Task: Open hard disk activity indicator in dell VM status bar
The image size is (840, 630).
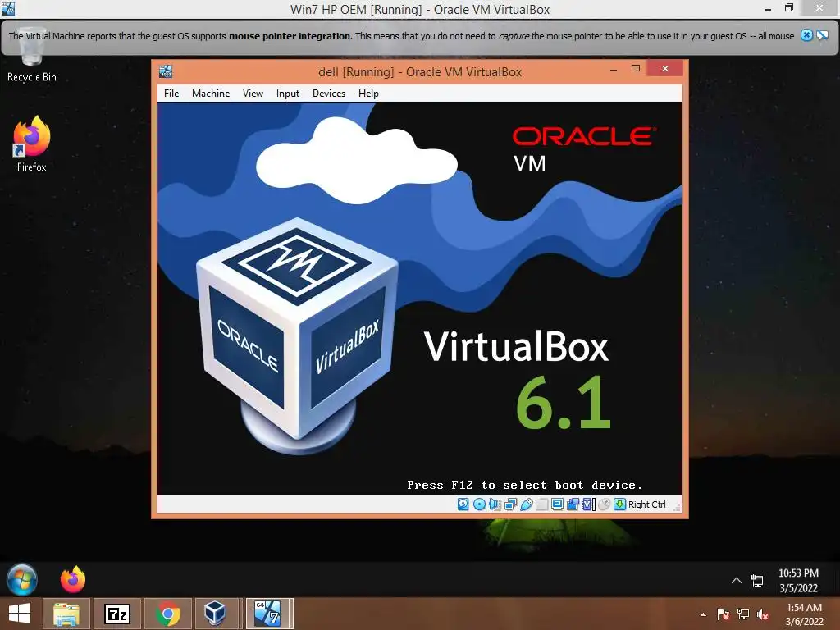Action: tap(463, 504)
